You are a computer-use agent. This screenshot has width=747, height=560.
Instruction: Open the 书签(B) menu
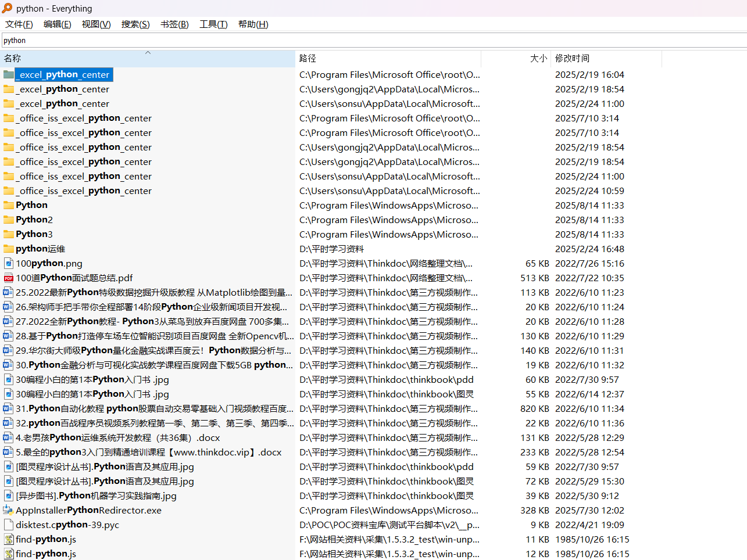pos(174,24)
